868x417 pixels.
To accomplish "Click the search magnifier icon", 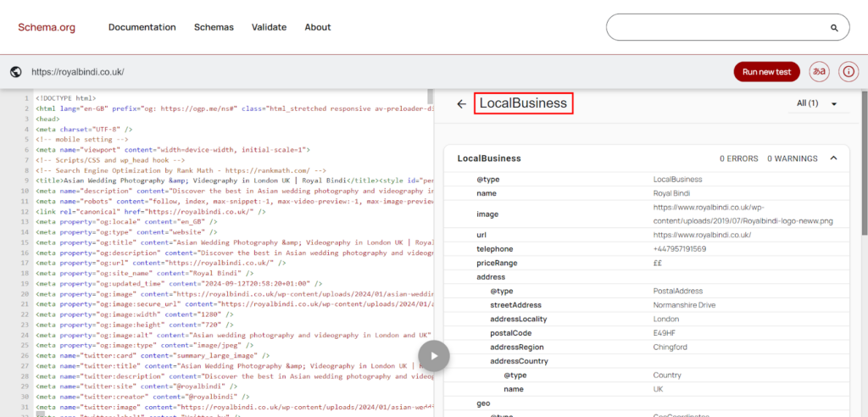I will 834,28.
